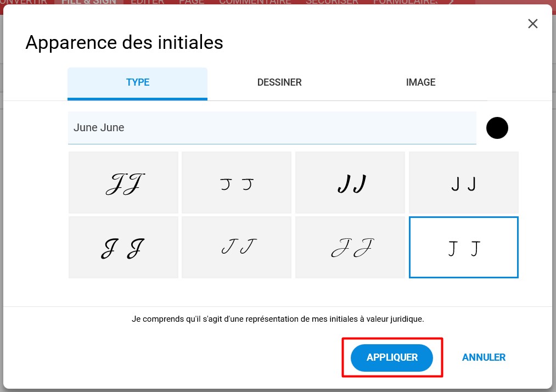Screen dimensions: 556x392
Task: Open the EDITER ribbon tab
Action: (147, 2)
